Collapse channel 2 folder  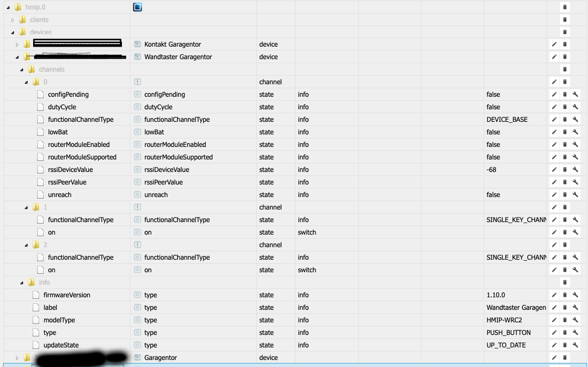[x=26, y=245]
